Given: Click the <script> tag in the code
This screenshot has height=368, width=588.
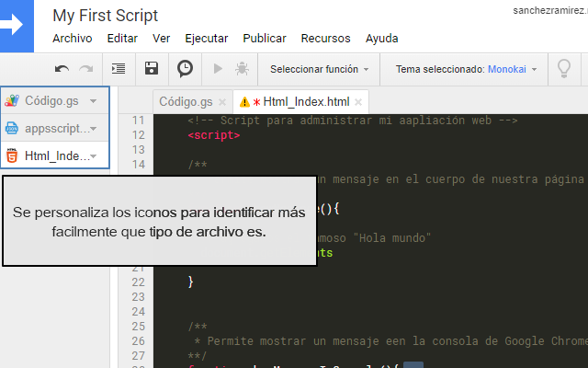Looking at the screenshot, I should tap(214, 135).
